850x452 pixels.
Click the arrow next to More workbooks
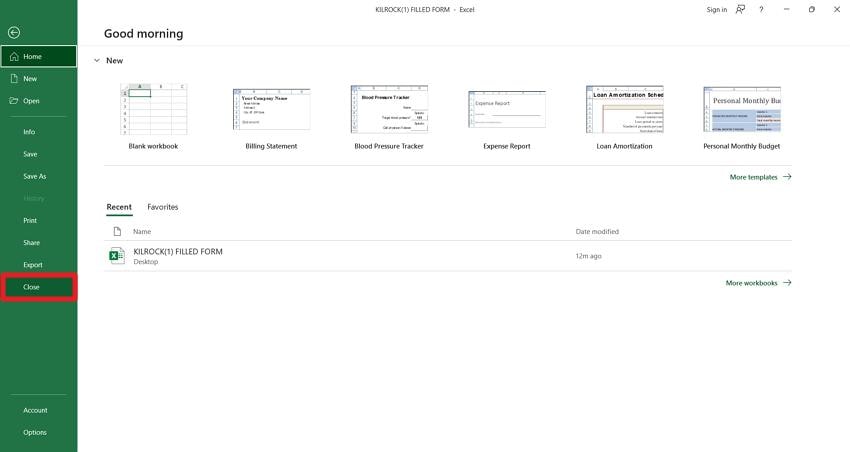787,282
